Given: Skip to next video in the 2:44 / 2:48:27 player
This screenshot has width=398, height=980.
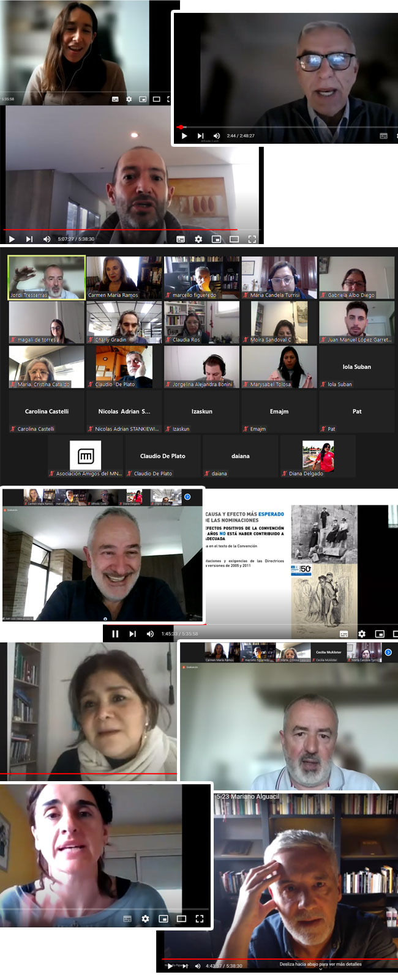Looking at the screenshot, I should [x=200, y=136].
